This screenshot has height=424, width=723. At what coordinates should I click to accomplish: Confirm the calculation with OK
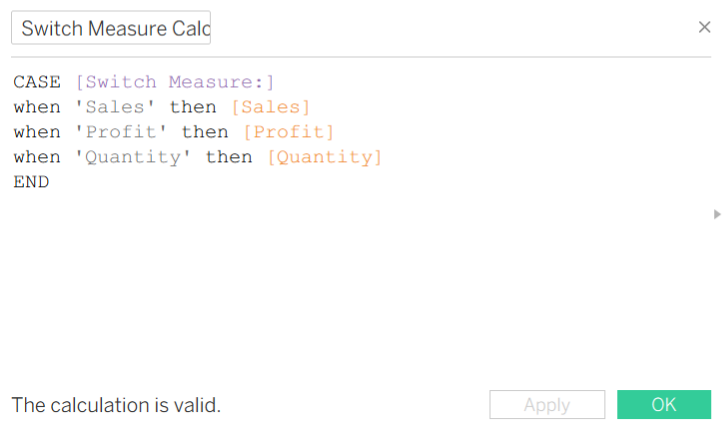click(664, 405)
